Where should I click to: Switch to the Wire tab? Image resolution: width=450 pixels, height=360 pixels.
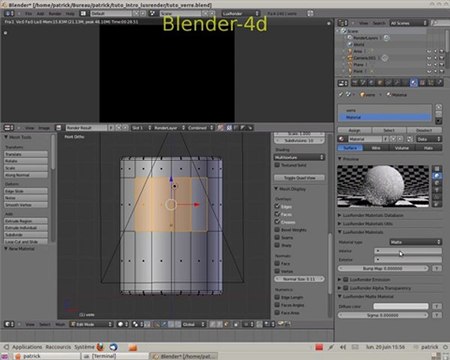point(376,148)
